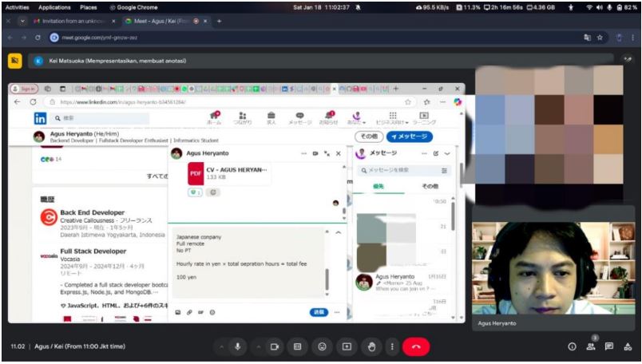Open the emoji reactions button
Screen dimensions: 642x364
(x=322, y=346)
